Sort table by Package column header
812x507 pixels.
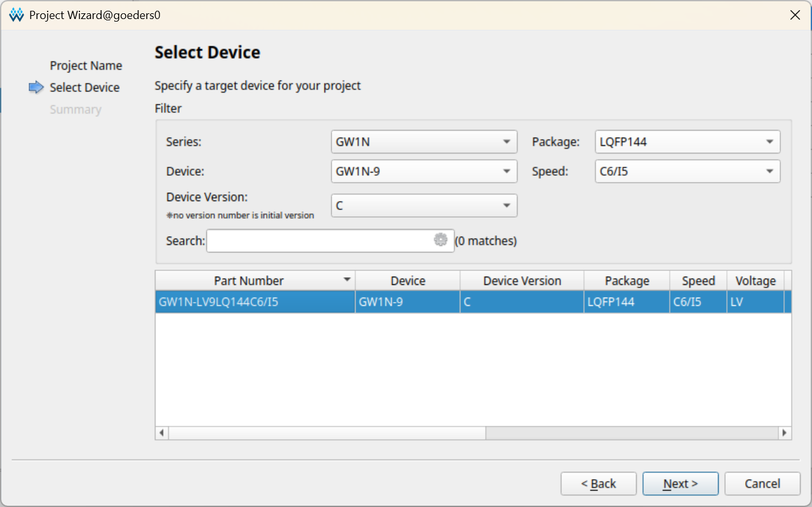pos(627,280)
